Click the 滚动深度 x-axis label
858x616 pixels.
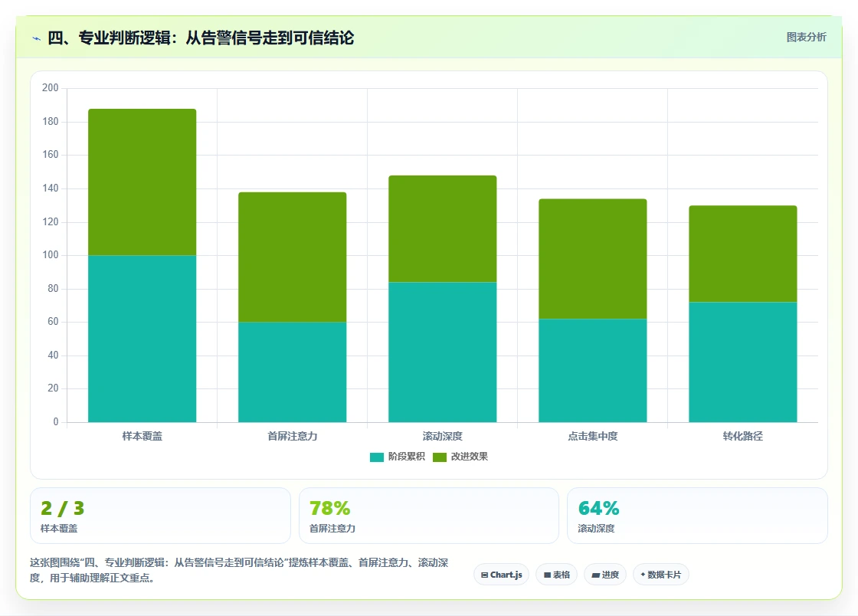click(x=443, y=436)
